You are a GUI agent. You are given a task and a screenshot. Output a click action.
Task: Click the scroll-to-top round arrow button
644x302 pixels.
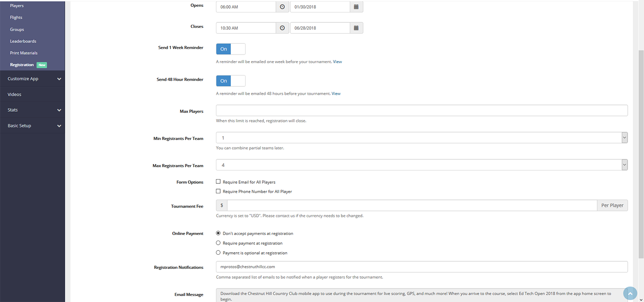[x=630, y=293]
